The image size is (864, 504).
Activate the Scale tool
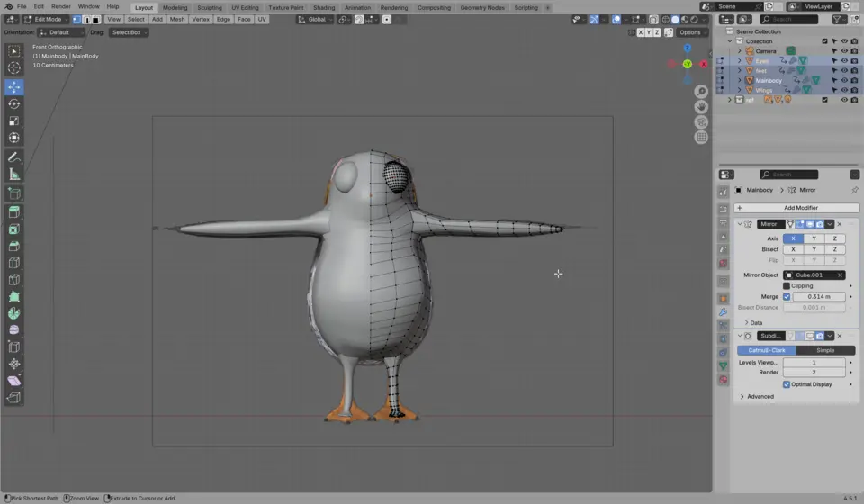click(13, 121)
